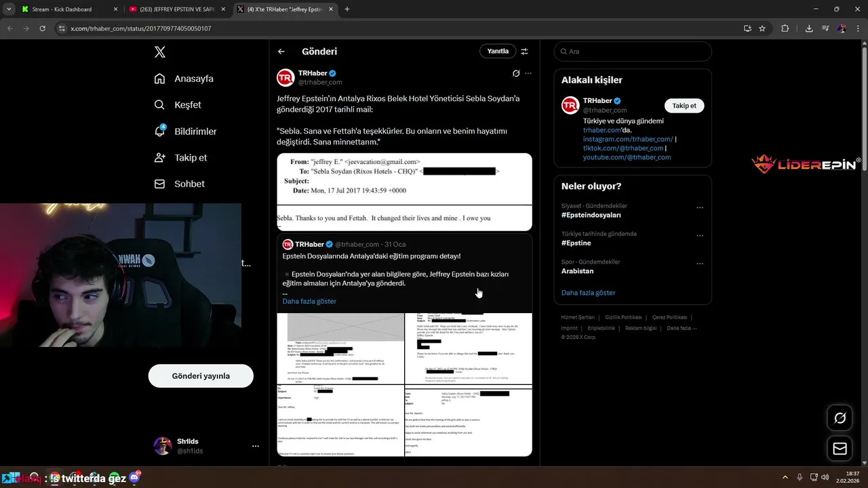Open reply sorting options icon
868x488 pixels.
point(524,52)
